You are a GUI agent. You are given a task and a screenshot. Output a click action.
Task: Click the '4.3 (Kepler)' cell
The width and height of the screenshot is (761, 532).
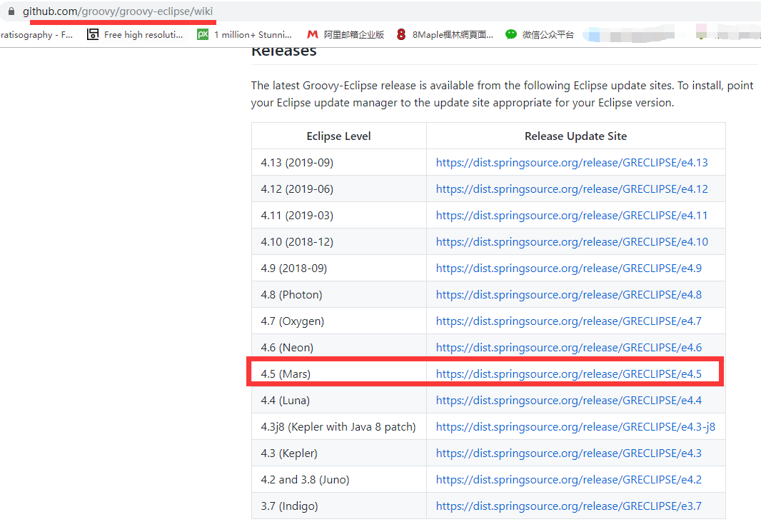pyautogui.click(x=339, y=453)
